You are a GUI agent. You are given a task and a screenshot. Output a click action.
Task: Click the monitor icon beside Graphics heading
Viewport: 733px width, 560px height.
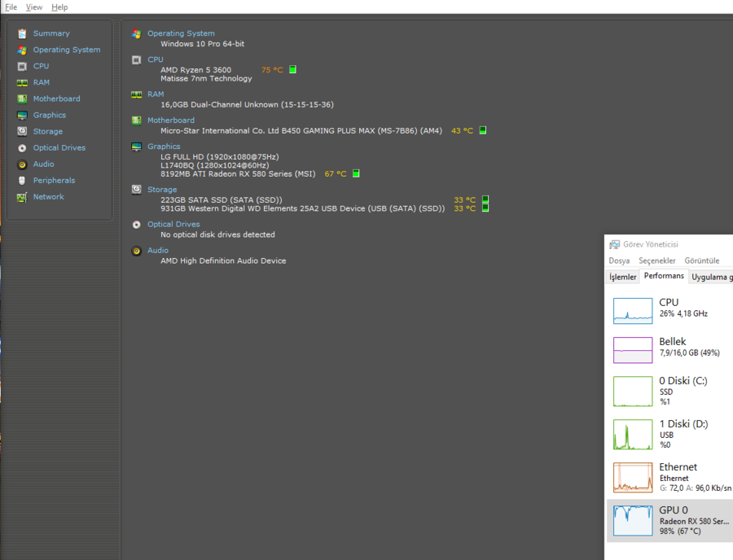tap(137, 147)
